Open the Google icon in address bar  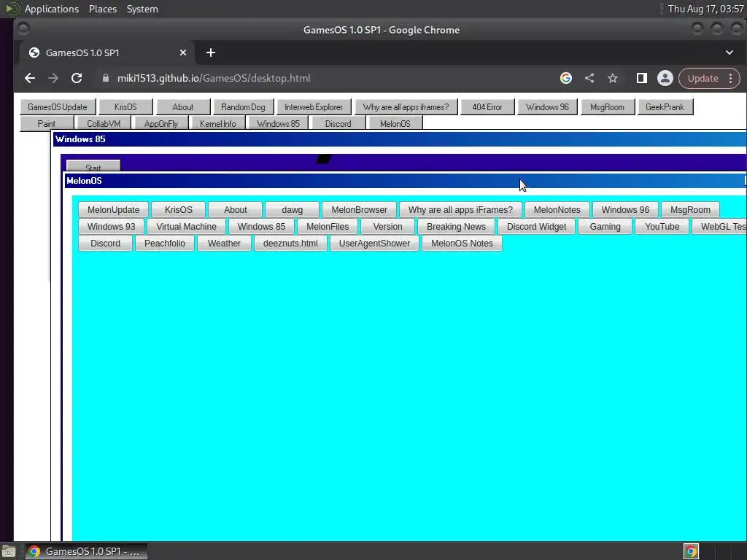[x=566, y=78]
